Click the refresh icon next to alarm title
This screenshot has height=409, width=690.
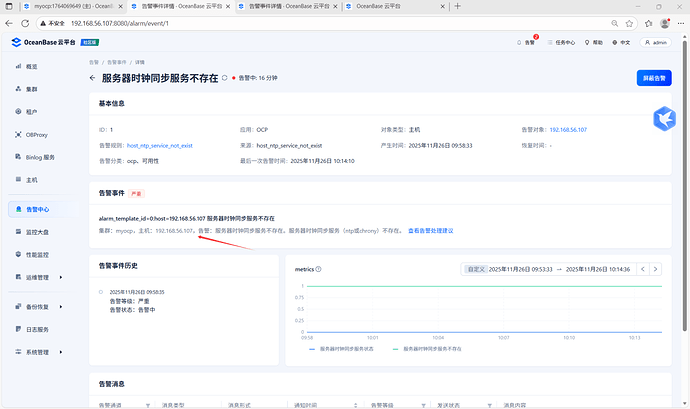click(x=225, y=77)
